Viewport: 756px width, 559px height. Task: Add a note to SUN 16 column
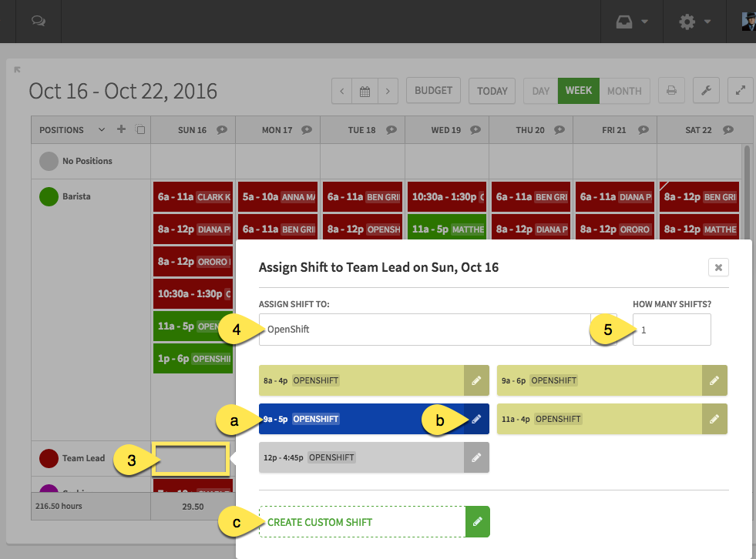click(223, 129)
